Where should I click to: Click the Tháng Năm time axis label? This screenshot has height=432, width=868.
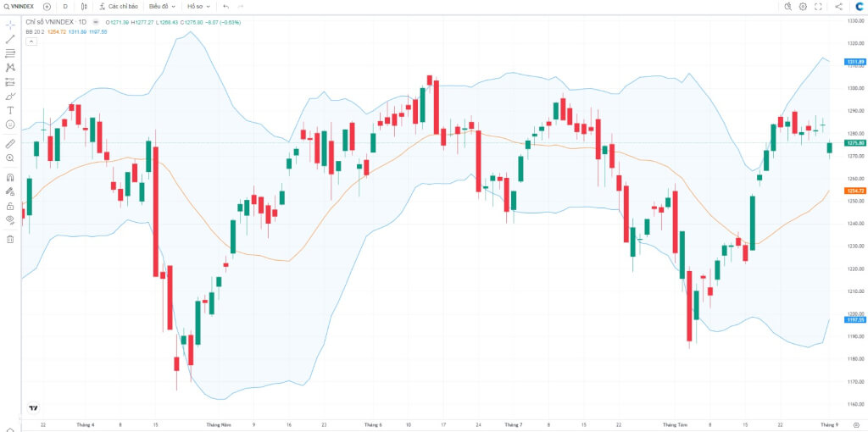219,425
